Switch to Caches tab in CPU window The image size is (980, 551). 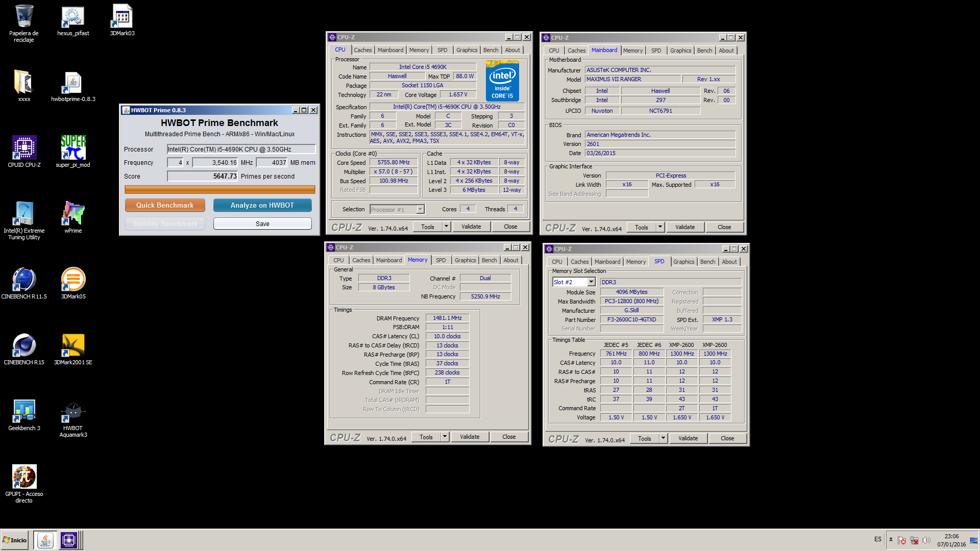tap(362, 50)
